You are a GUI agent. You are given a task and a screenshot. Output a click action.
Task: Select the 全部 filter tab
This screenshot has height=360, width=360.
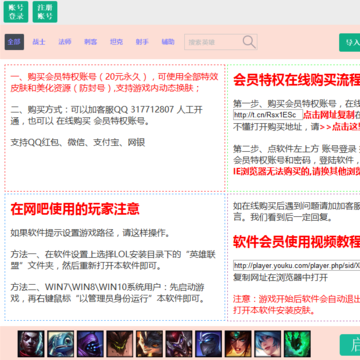coord(14,42)
